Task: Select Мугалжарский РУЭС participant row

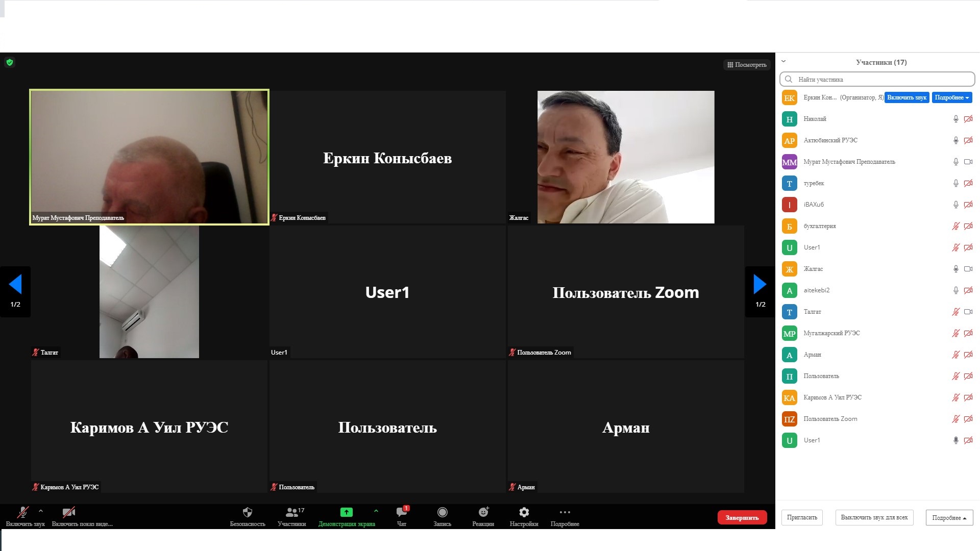Action: [x=877, y=333]
